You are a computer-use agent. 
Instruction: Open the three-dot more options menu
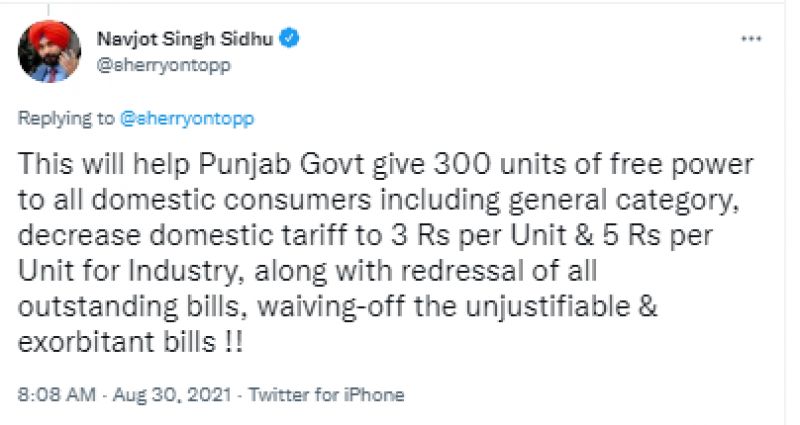coord(750,39)
